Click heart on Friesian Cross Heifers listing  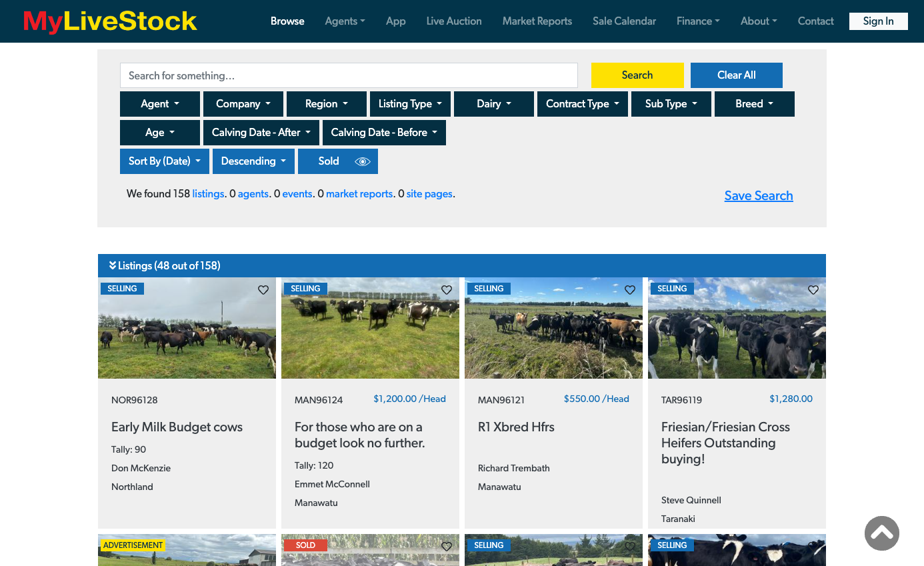(813, 290)
